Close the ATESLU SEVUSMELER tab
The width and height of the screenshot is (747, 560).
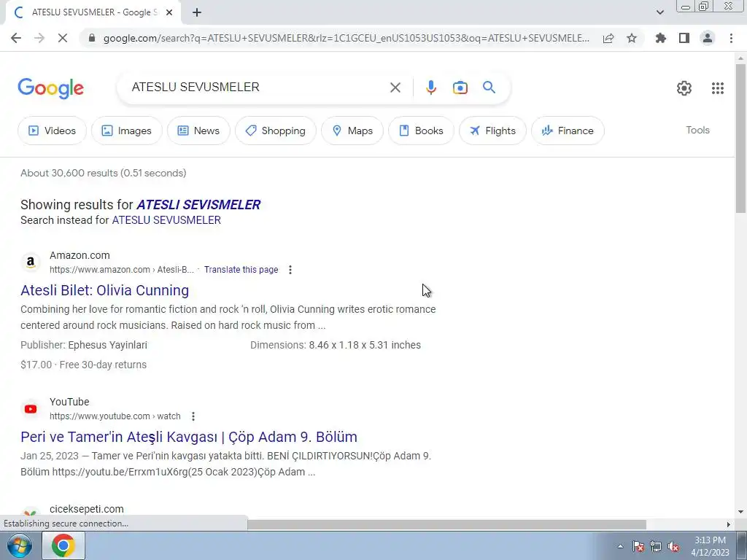(x=169, y=12)
